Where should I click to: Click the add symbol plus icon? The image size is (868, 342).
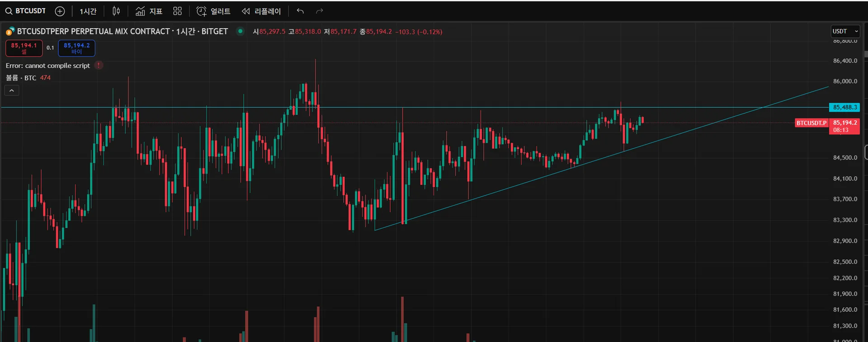pyautogui.click(x=60, y=11)
